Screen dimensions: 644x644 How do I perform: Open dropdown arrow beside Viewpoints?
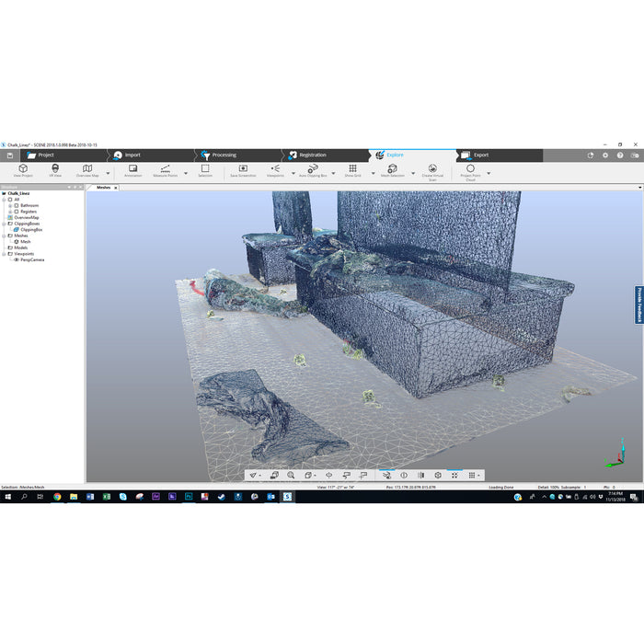point(293,173)
